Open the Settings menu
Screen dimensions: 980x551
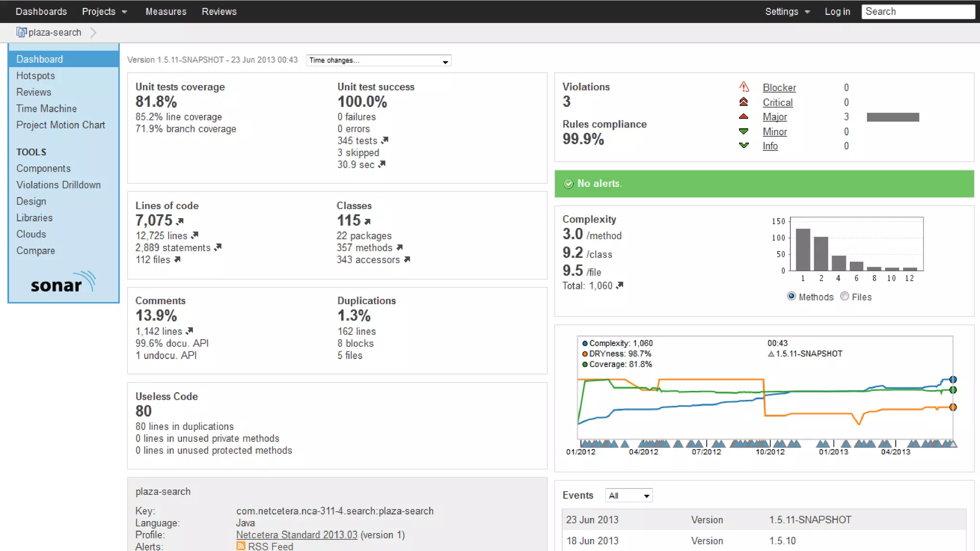(787, 11)
